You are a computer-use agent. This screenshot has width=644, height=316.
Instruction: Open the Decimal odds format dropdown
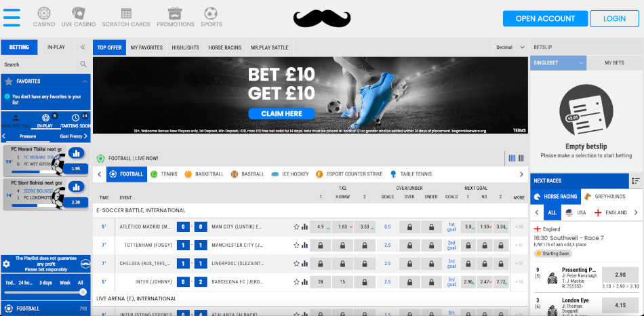coord(509,47)
